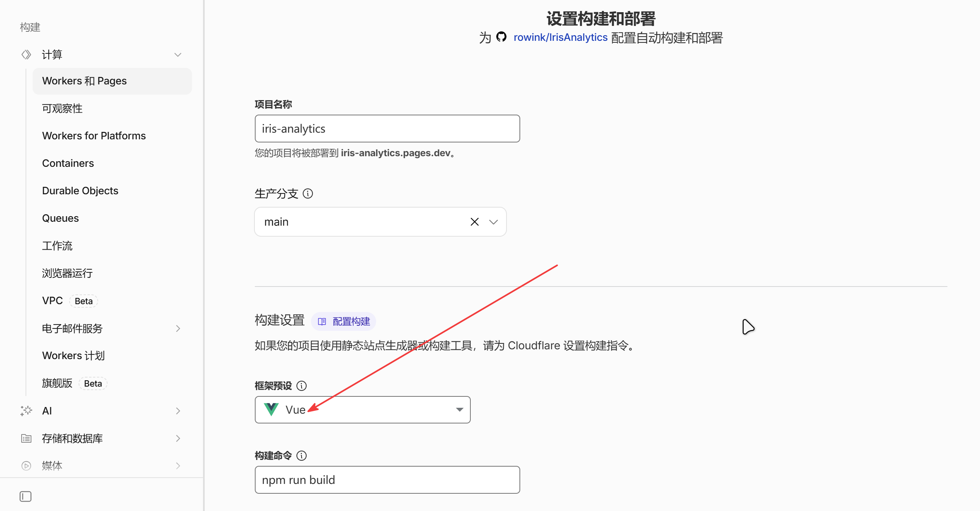
Task: Click the 媒体 play icon
Action: 26,466
